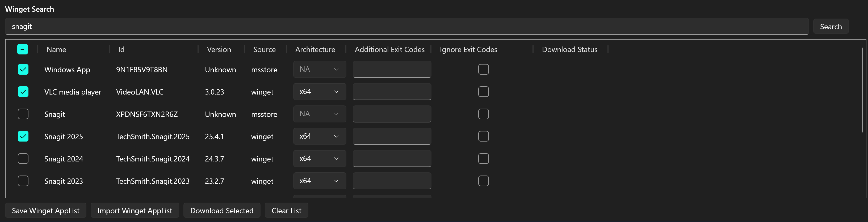Viewport: 868px width, 222px height.
Task: Click the Search button
Action: (830, 27)
